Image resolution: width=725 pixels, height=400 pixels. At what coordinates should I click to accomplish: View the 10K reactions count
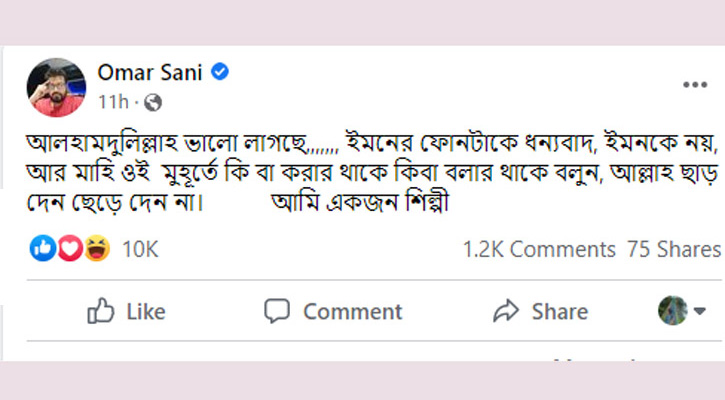pos(140,249)
